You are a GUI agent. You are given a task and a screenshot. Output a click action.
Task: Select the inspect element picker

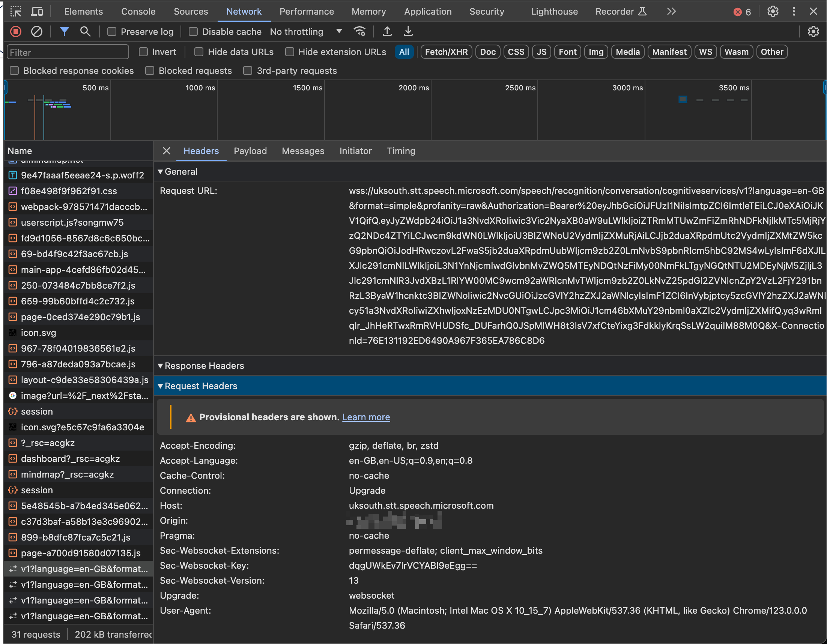[x=15, y=11]
